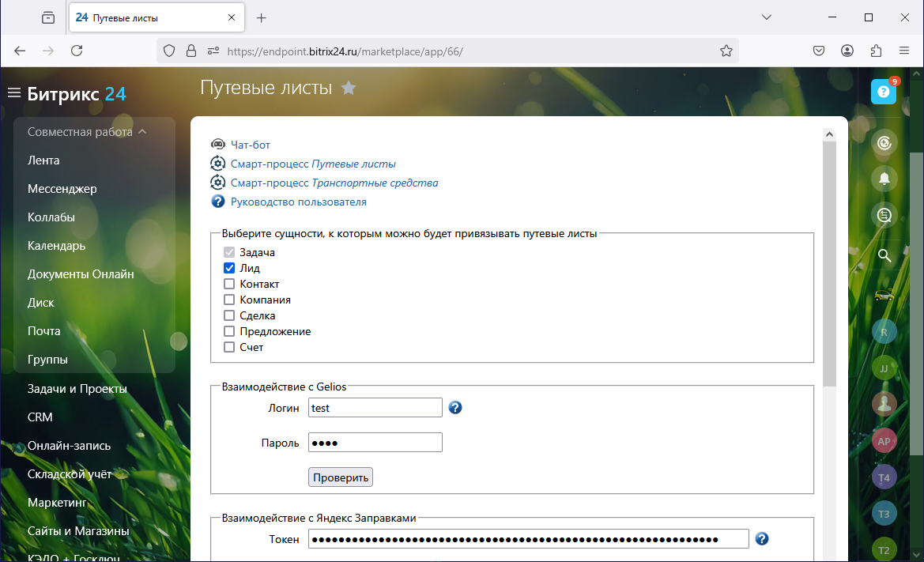Click the favorite star next to Путевые листы
This screenshot has height=562, width=924.
pos(349,89)
